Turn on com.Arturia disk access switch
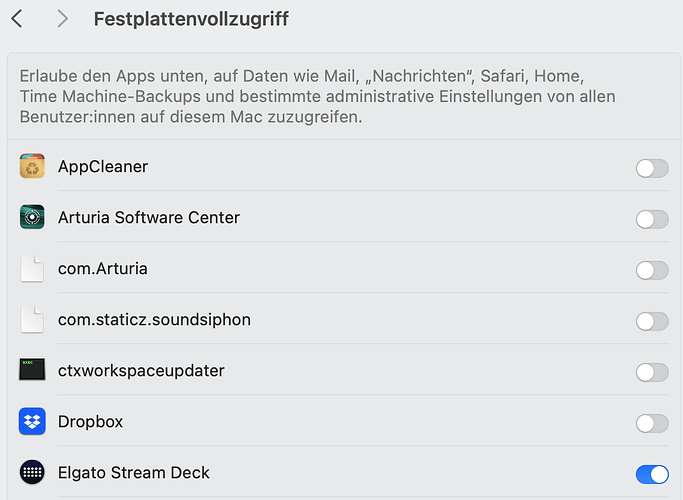The height and width of the screenshot is (500, 683). click(652, 270)
